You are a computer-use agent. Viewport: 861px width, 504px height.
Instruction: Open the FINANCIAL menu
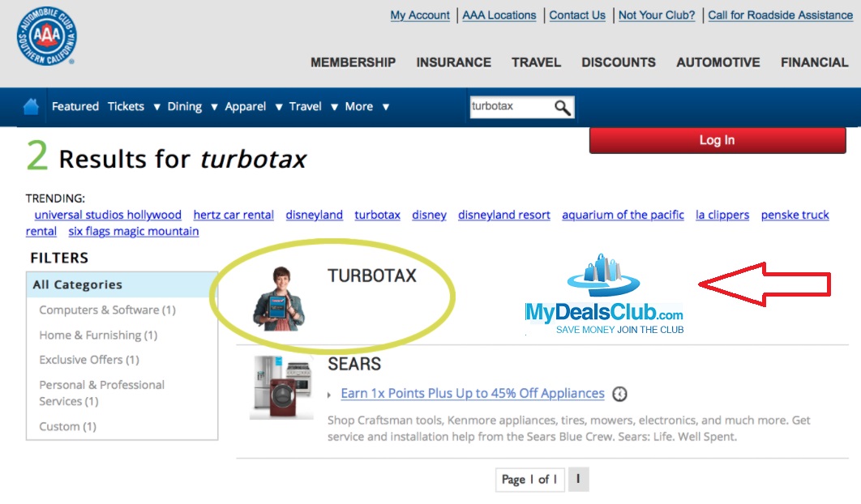(x=814, y=62)
